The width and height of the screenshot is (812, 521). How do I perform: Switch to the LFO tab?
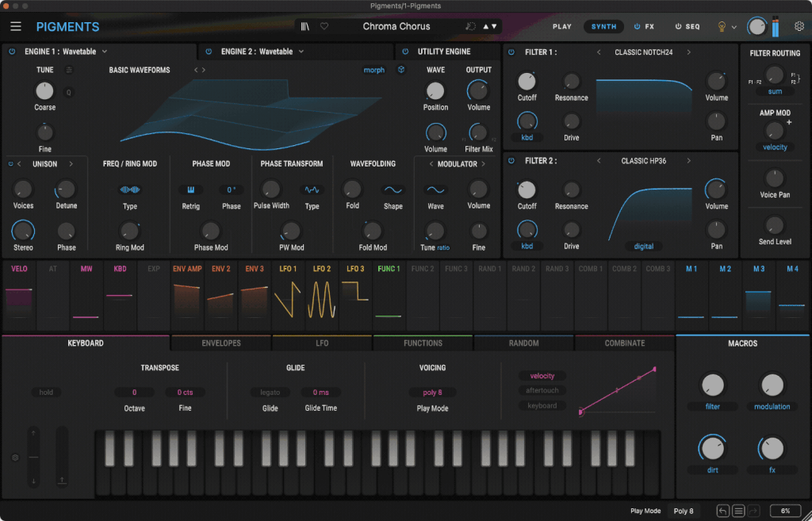point(322,343)
